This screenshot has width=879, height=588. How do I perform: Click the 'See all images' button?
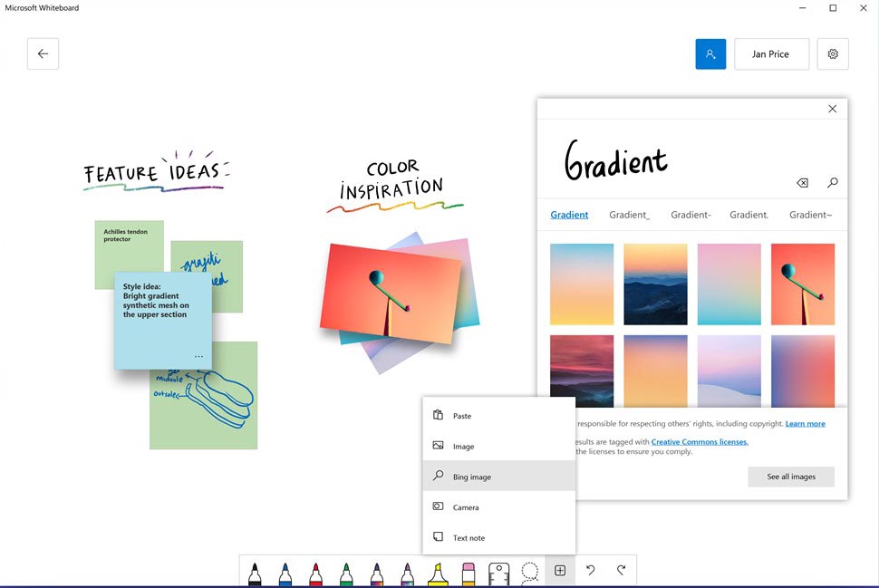(x=790, y=476)
